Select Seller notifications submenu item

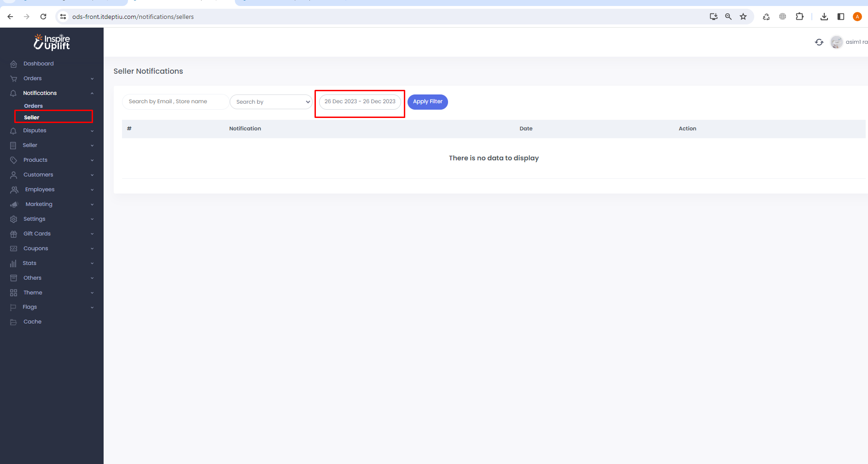32,117
